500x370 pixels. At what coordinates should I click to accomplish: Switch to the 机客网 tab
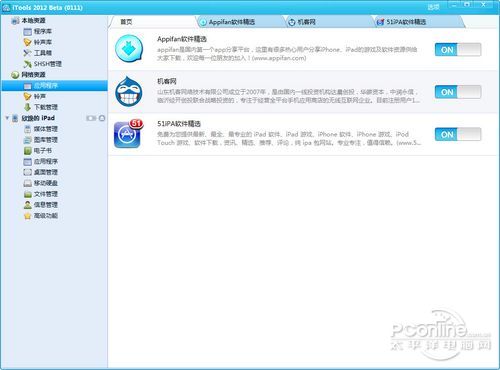329,22
